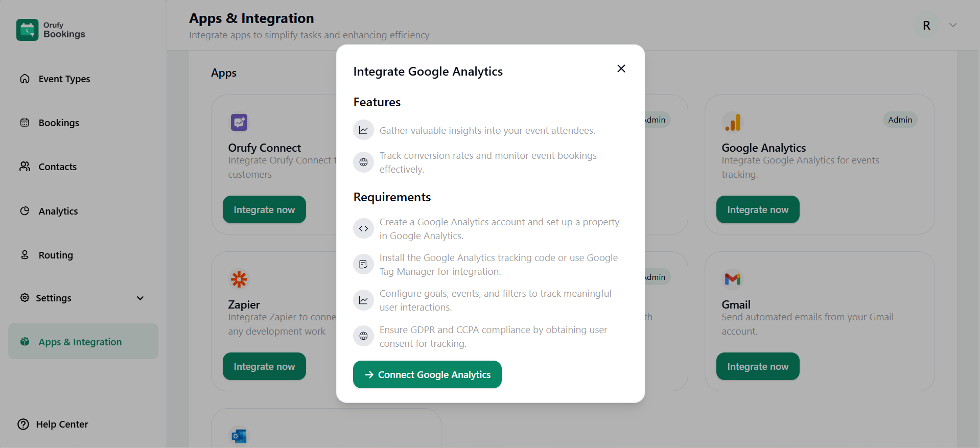Go to Bookings in the sidebar

[59, 123]
